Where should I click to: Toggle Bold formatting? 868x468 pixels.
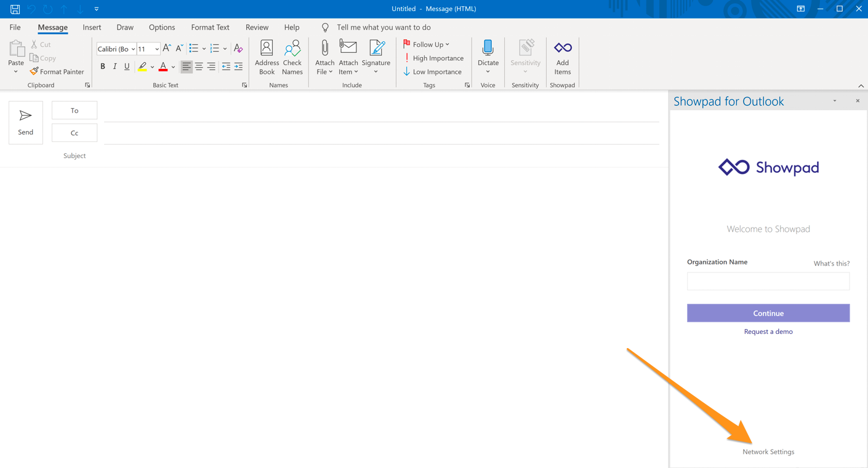coord(103,66)
